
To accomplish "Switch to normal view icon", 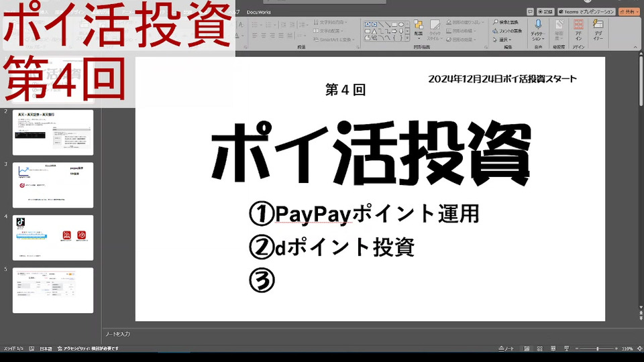I will [x=527, y=349].
